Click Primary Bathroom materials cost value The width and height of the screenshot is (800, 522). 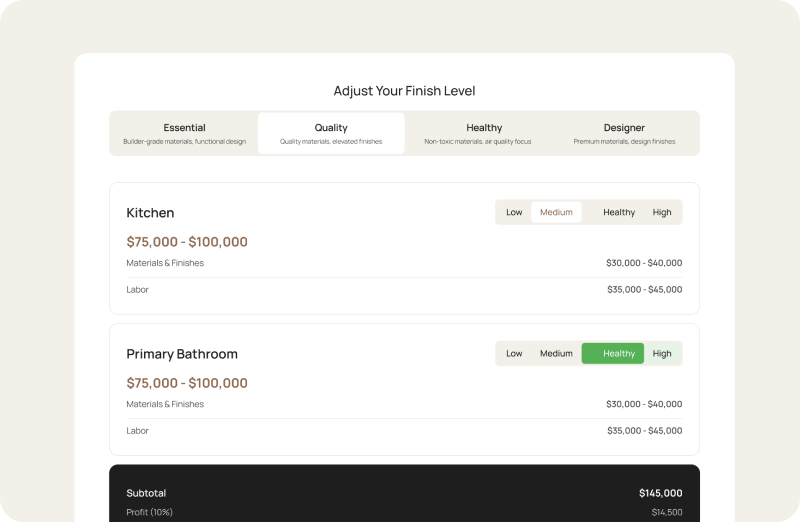644,404
